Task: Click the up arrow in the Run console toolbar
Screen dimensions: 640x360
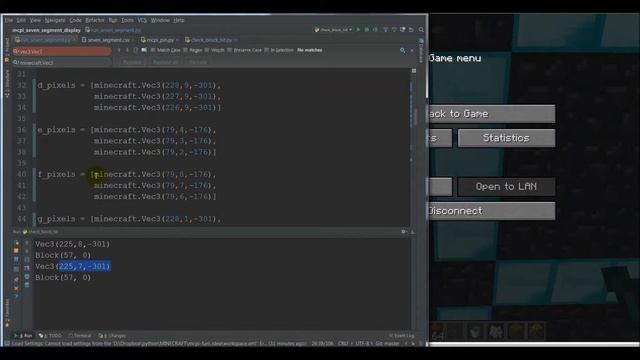Action: coord(27,243)
